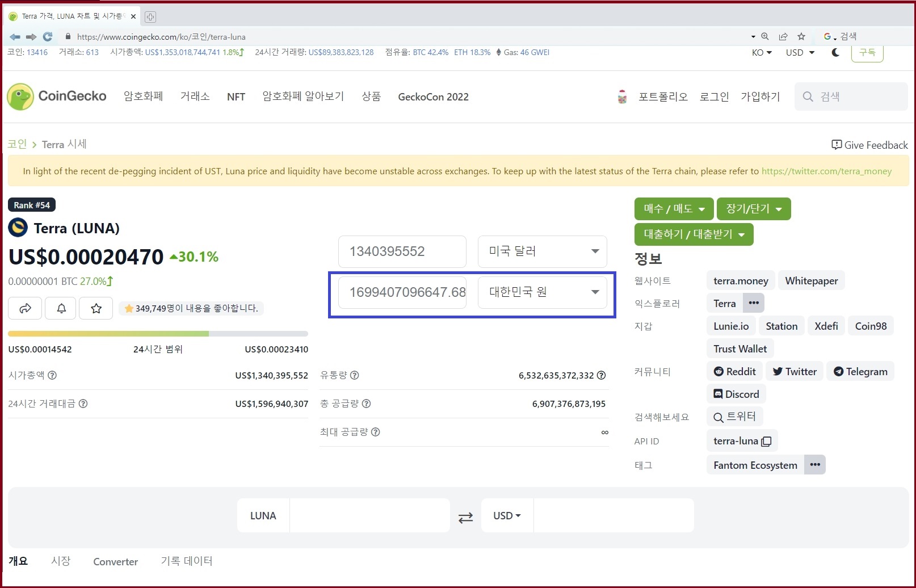
Task: Expand the 매수 / 매도 dropdown button
Action: click(674, 209)
